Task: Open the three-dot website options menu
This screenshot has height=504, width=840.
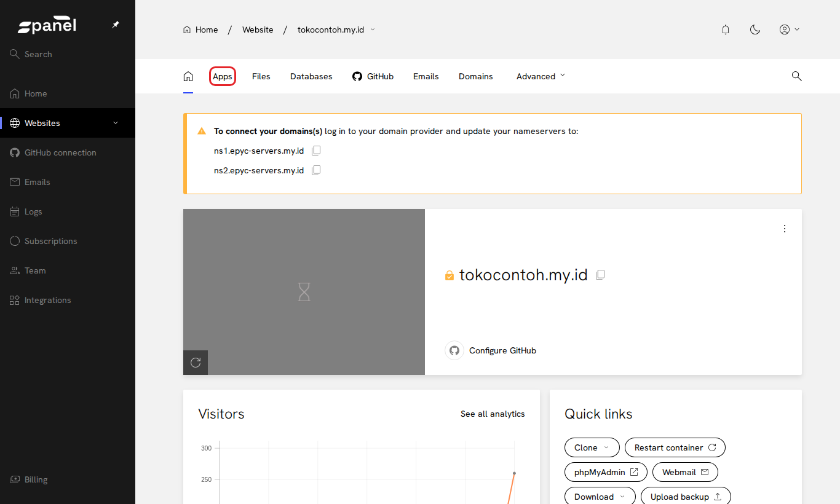Action: [x=785, y=229]
